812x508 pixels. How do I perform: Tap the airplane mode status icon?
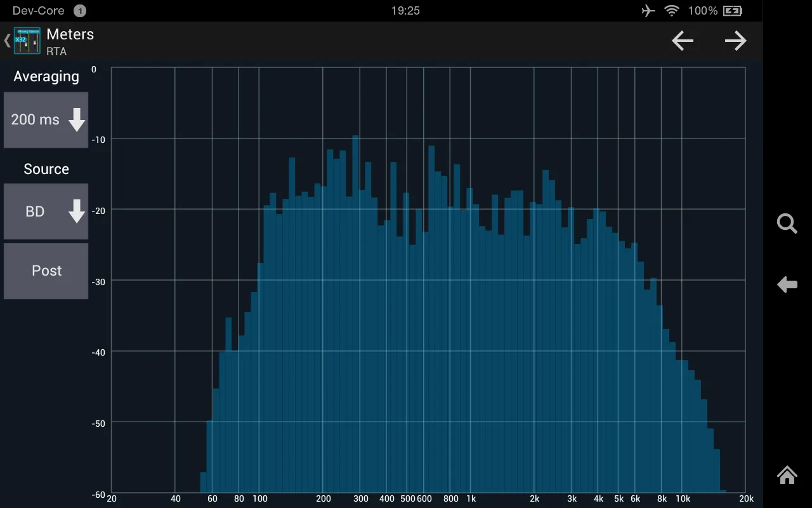tap(648, 11)
